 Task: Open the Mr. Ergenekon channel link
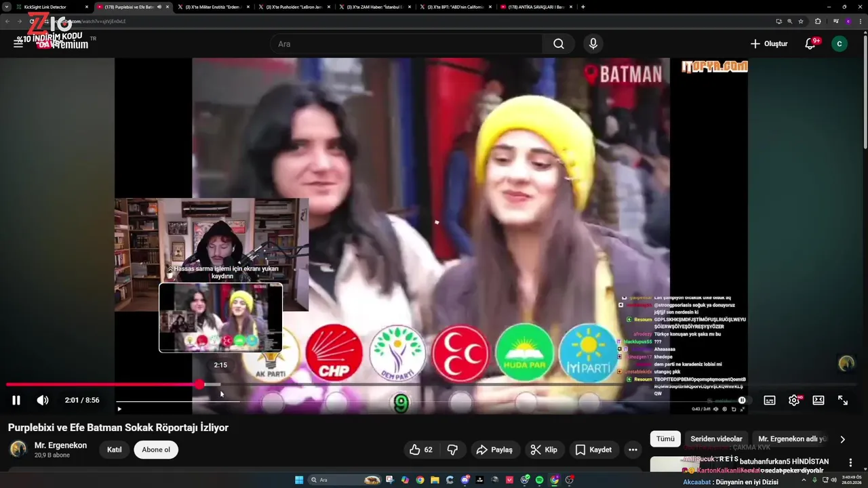point(60,445)
